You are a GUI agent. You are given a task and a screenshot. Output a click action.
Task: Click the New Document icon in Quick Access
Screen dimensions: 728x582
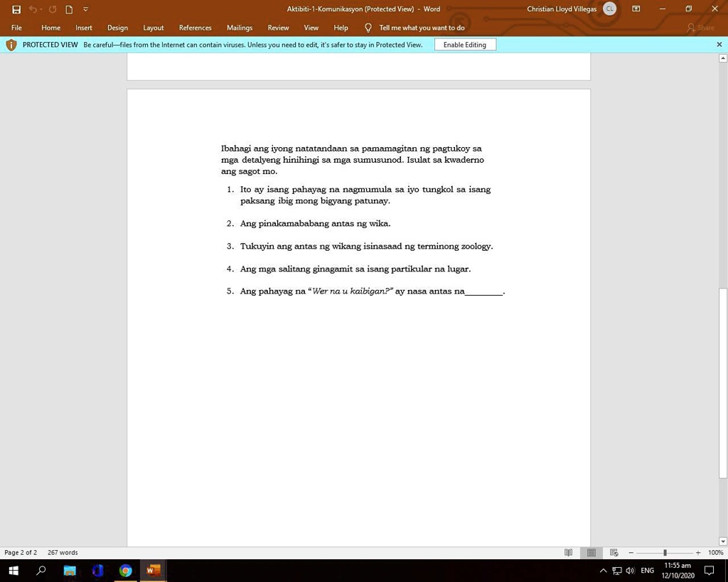click(x=69, y=9)
